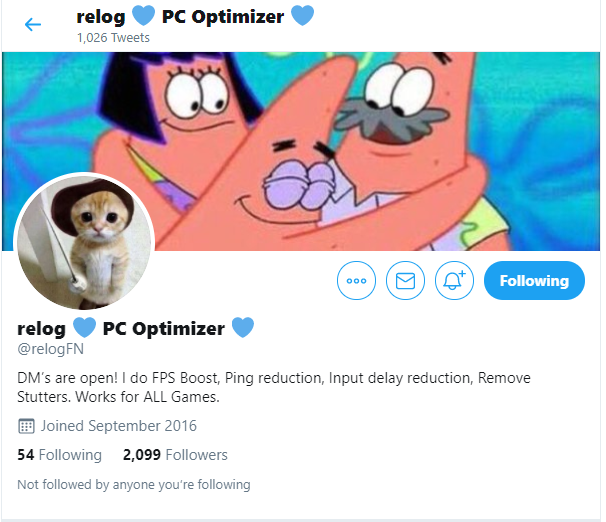Turn on notifications with bell icon
The width and height of the screenshot is (606, 522).
pos(454,281)
